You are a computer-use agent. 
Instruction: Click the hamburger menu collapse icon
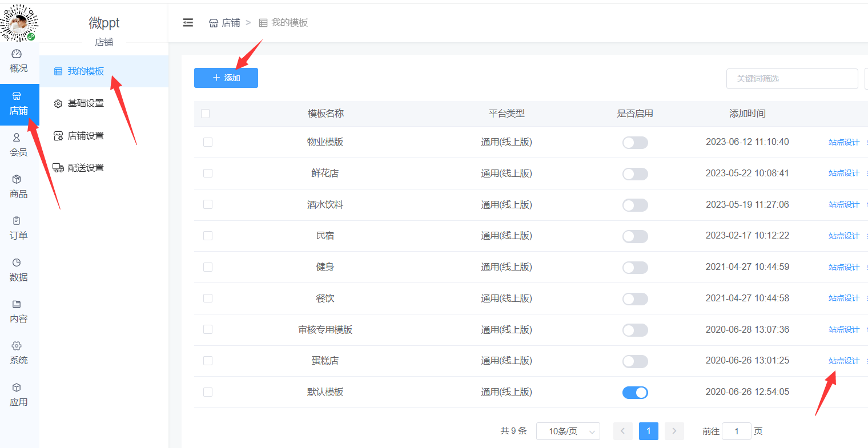(188, 23)
